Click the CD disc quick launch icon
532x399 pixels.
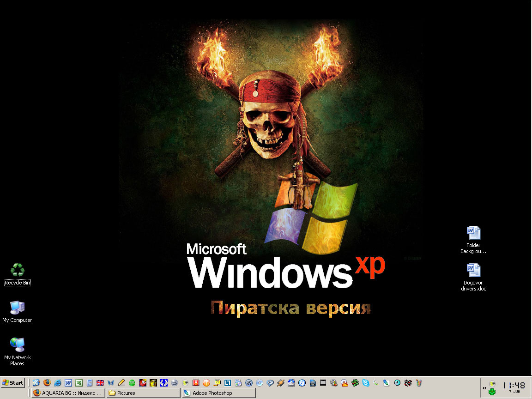[x=260, y=383]
